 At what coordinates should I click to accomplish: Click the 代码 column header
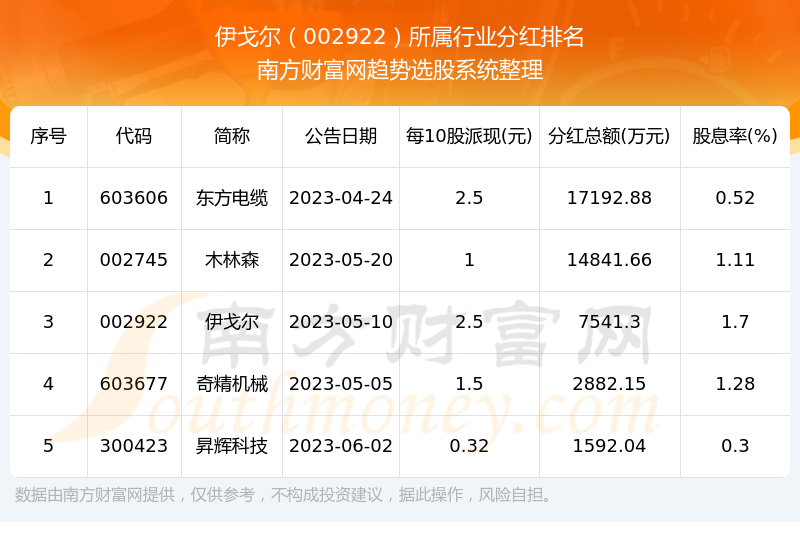(134, 136)
